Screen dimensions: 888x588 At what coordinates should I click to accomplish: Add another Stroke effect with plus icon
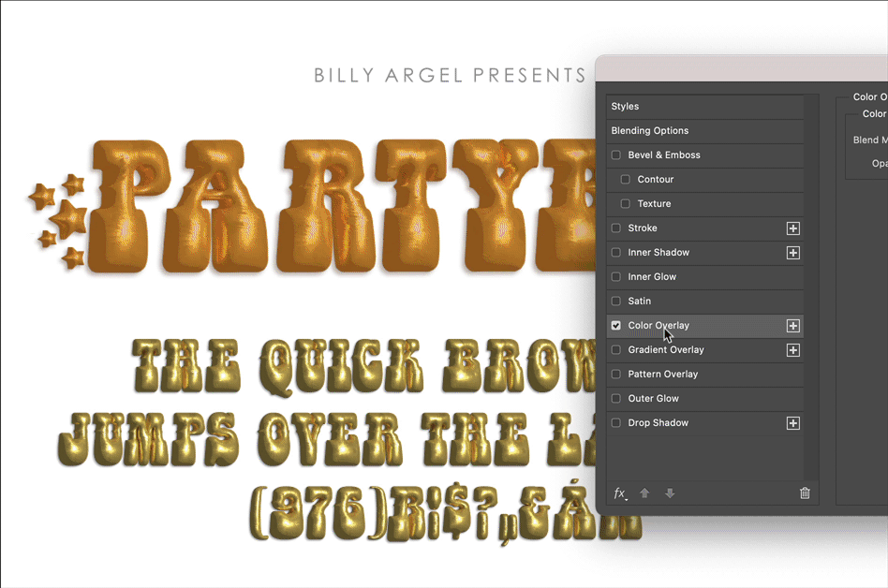click(x=792, y=228)
